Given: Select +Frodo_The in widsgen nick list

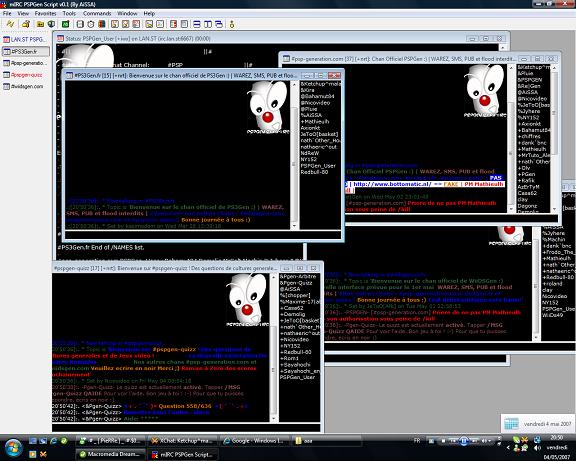Looking at the screenshot, I should click(x=558, y=252).
